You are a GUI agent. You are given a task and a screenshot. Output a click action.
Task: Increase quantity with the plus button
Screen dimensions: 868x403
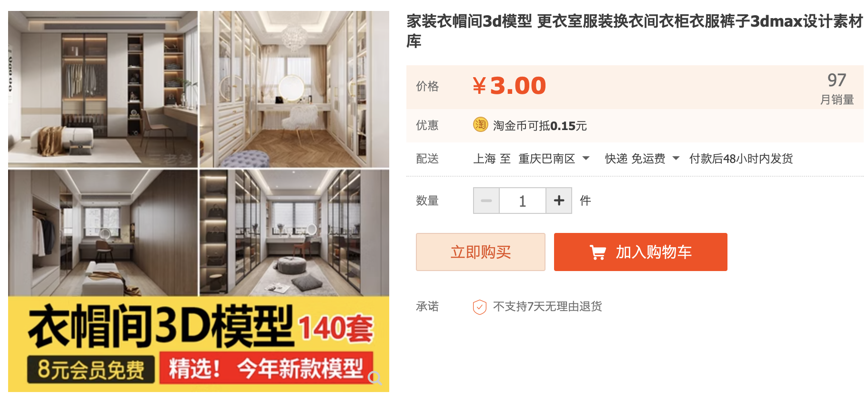click(559, 201)
